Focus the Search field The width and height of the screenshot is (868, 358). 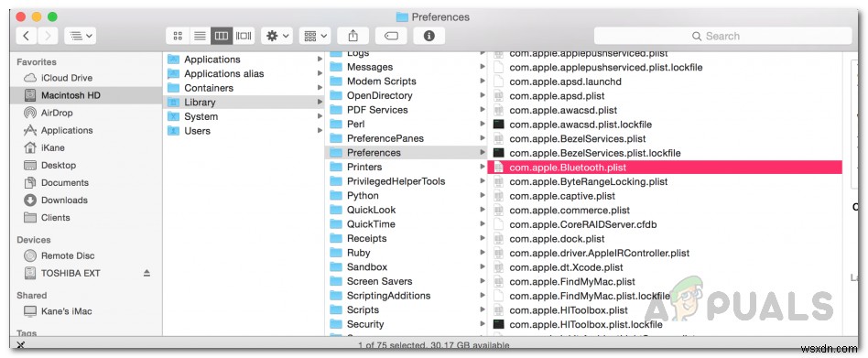click(722, 36)
